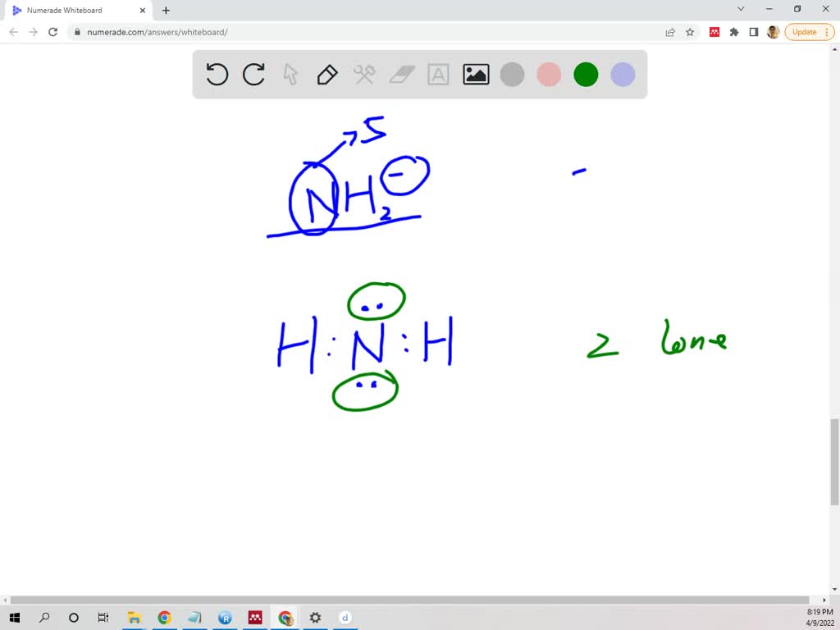
Task: Open the tab search dropdown chevron
Action: (740, 8)
